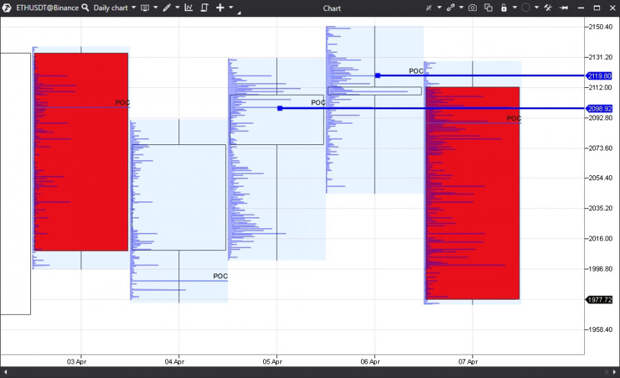
Task: Select the drawing pencil tool
Action: (x=166, y=8)
